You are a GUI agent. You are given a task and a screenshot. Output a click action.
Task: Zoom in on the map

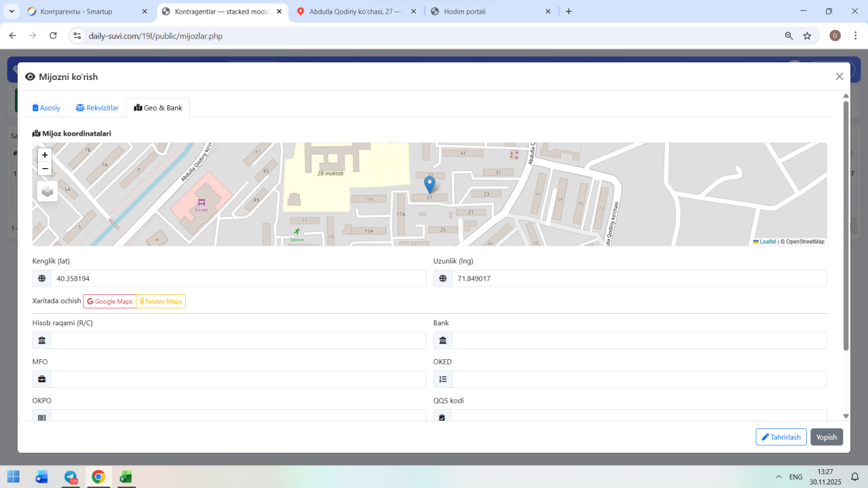45,155
